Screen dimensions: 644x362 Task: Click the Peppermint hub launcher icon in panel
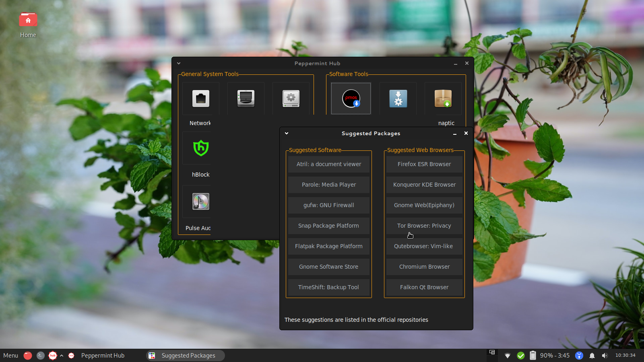click(x=53, y=356)
